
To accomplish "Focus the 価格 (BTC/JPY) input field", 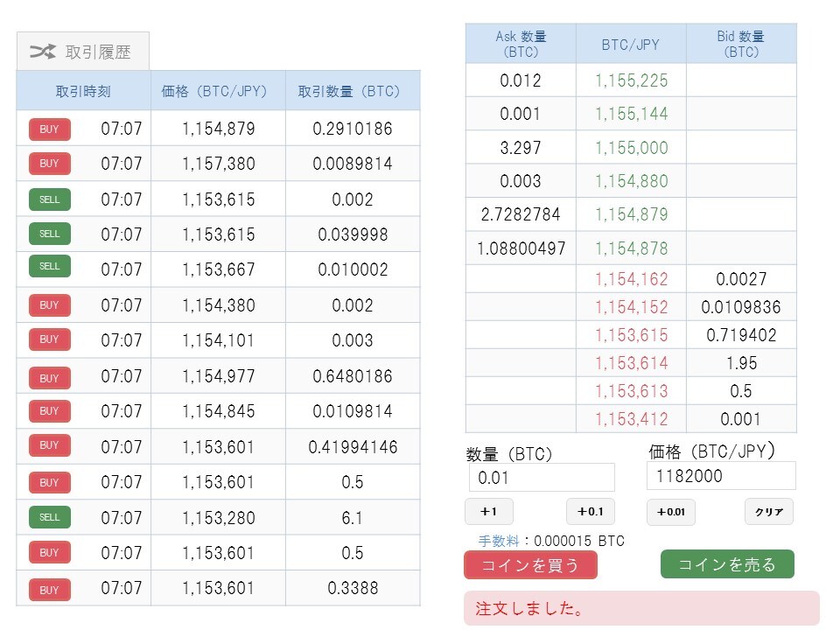I will pos(721,476).
